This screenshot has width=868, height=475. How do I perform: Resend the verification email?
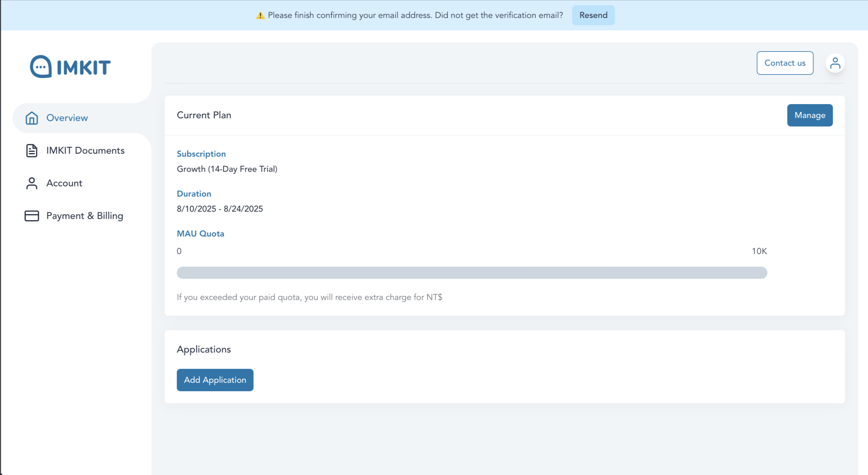[x=593, y=15]
